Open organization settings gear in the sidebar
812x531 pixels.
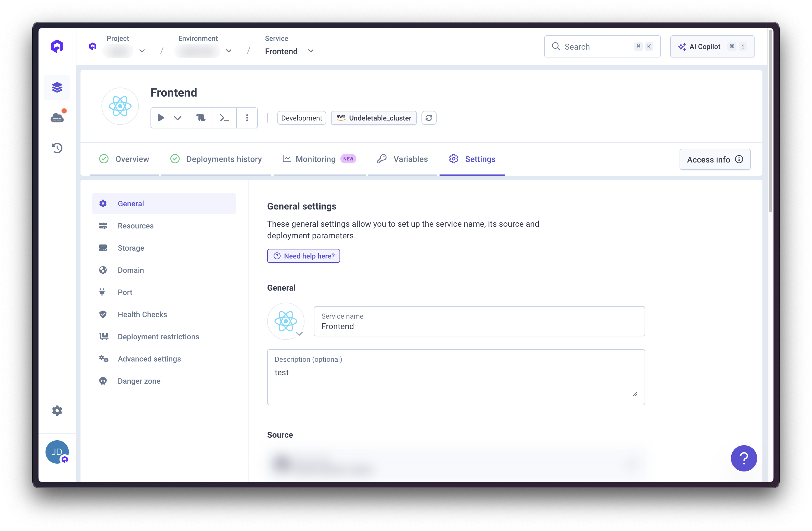tap(57, 411)
